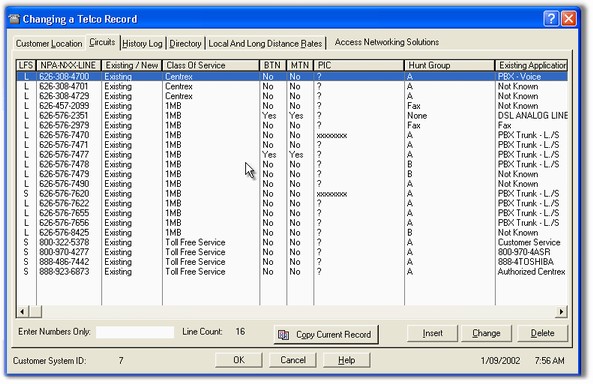Select the row 800-970-4277

[x=292, y=252]
